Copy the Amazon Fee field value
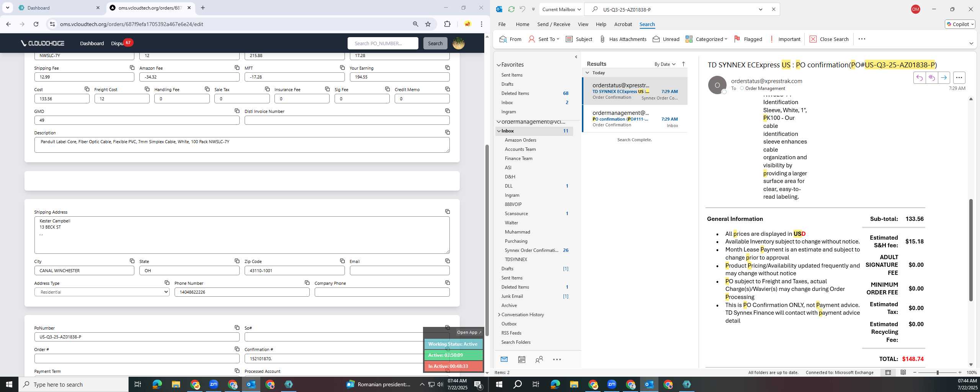Viewport: 980px width, 392px height. click(237, 67)
